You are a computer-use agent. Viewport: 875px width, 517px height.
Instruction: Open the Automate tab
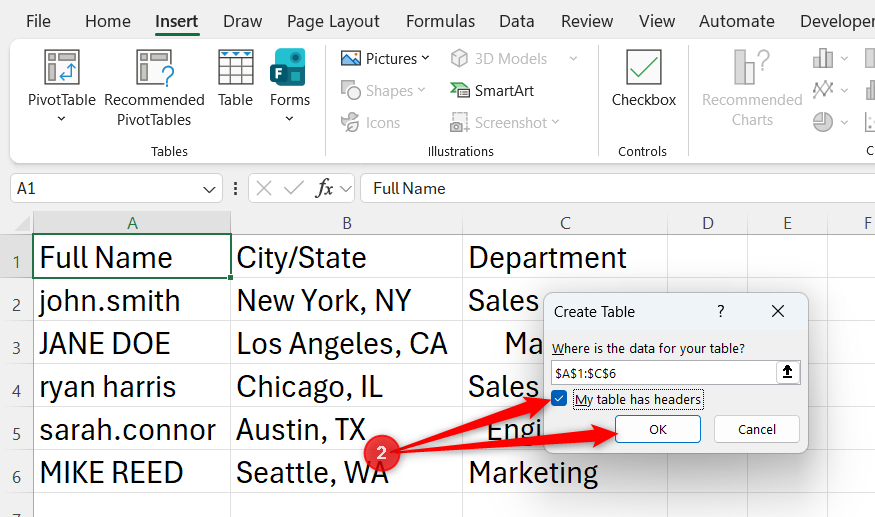737,21
